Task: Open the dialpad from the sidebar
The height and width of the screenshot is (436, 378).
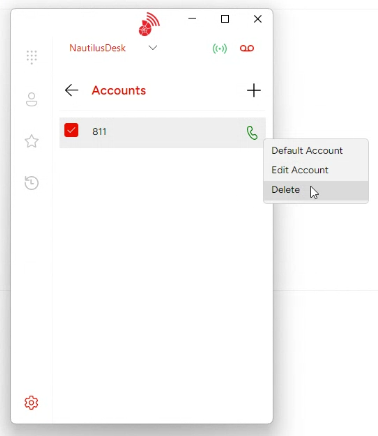Action: 32,57
